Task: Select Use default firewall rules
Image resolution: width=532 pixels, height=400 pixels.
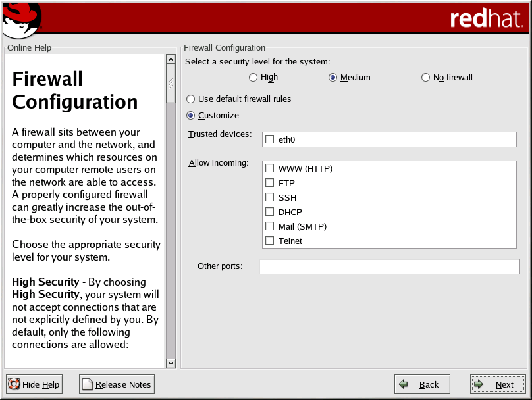Action: point(191,99)
